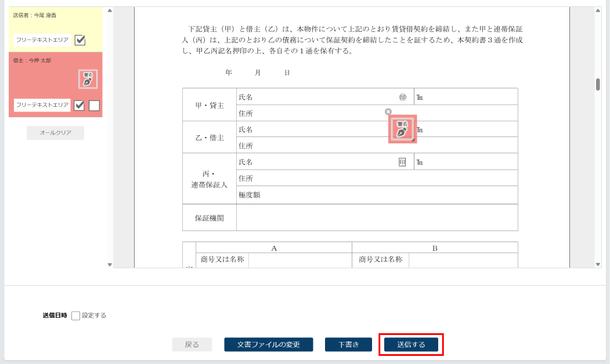Select the placed 署名 signature stamp on document
This screenshot has width=610, height=364.
tap(402, 129)
